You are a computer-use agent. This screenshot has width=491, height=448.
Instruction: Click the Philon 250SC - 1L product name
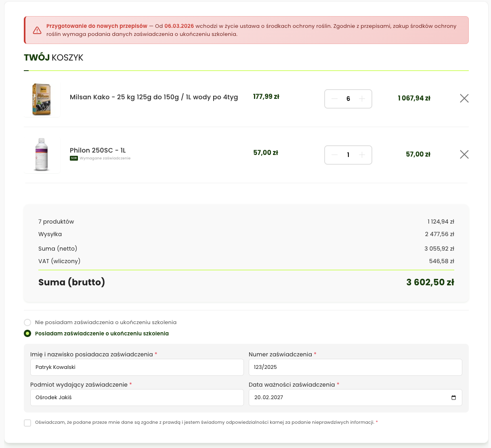click(98, 151)
